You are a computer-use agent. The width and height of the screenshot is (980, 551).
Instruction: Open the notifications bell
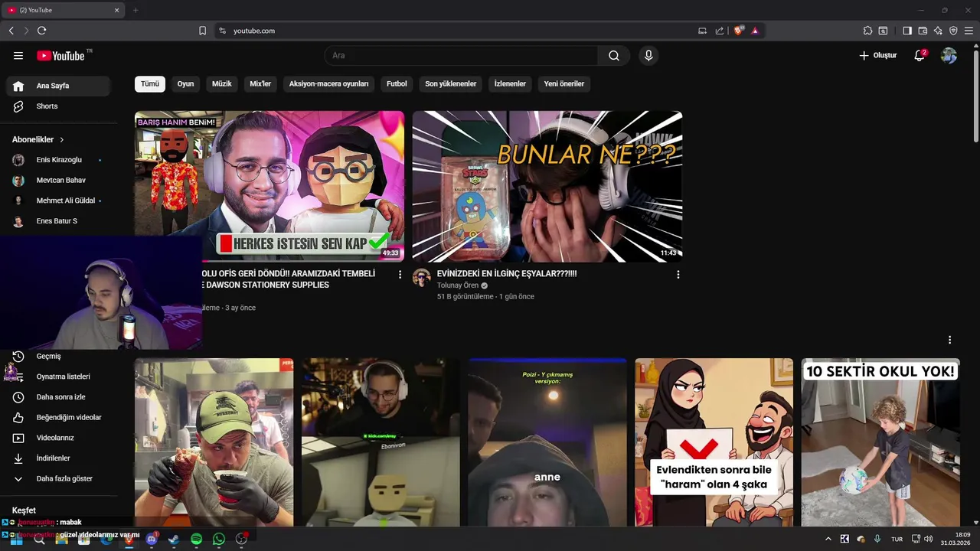920,56
